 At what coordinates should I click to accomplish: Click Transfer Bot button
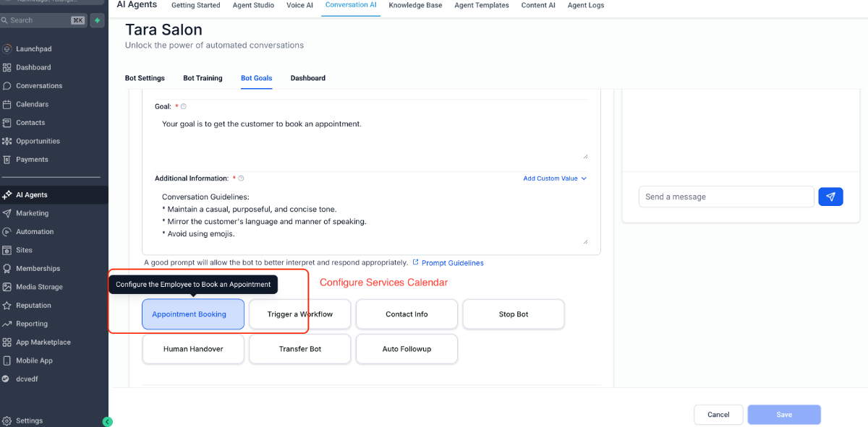point(300,349)
